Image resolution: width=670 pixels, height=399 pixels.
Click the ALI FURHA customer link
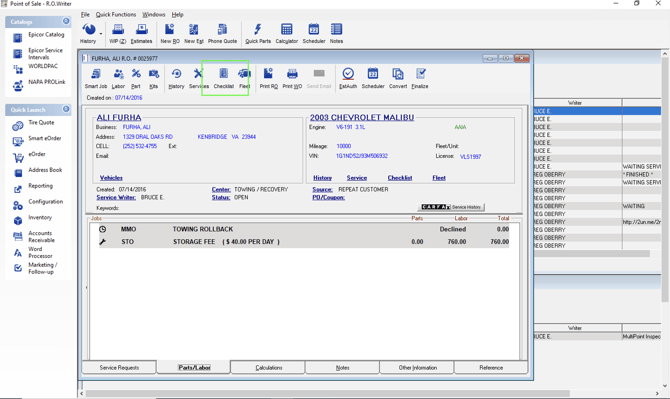(x=119, y=117)
